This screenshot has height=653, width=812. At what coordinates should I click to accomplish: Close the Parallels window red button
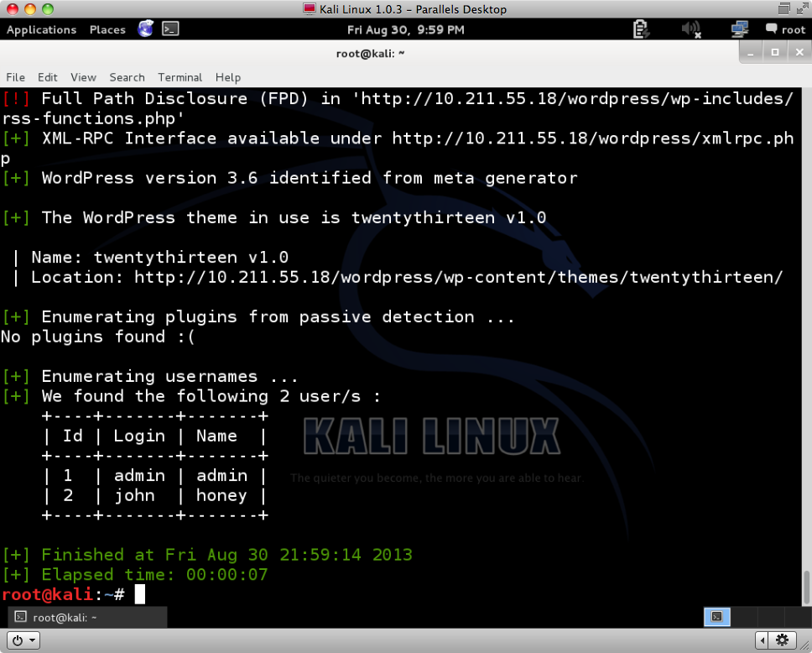pyautogui.click(x=13, y=8)
